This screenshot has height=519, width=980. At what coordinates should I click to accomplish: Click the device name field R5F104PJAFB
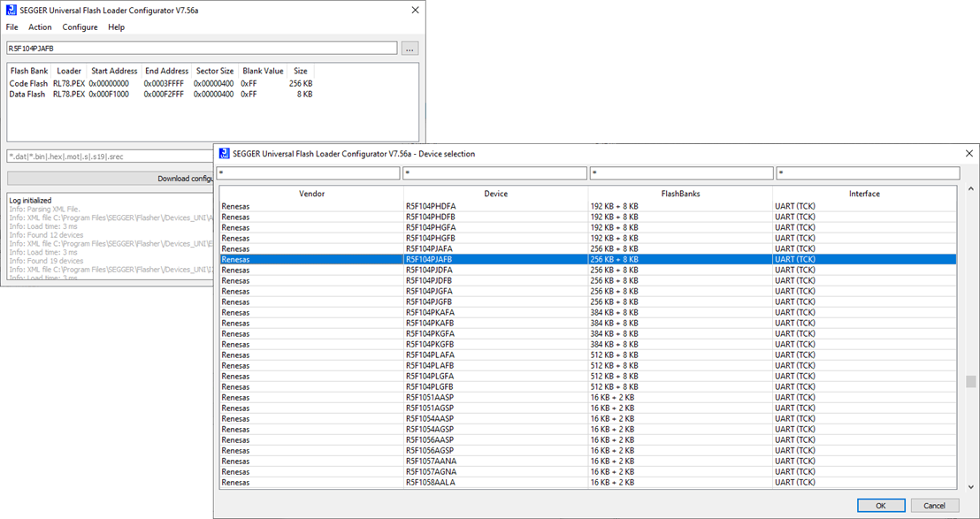click(202, 48)
